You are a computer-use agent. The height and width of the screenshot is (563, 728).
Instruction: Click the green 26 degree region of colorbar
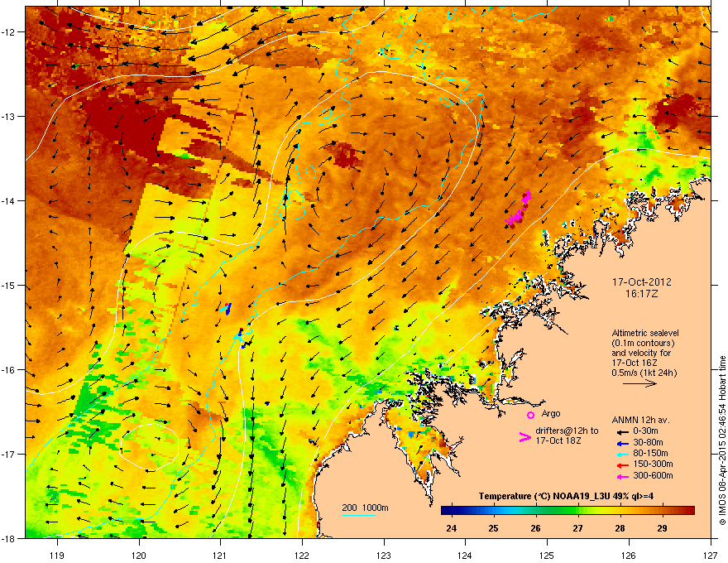point(536,511)
